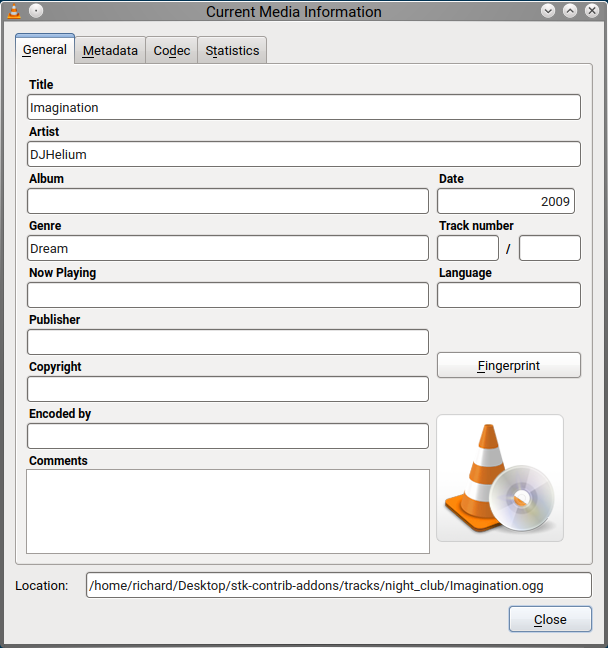Maximize the Current Media Information window

[570, 12]
